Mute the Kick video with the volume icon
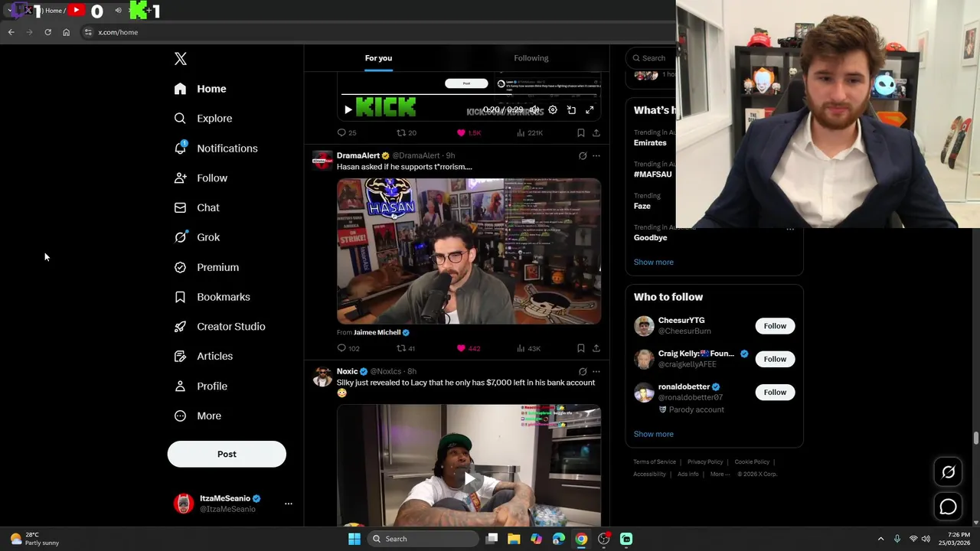 (x=534, y=110)
